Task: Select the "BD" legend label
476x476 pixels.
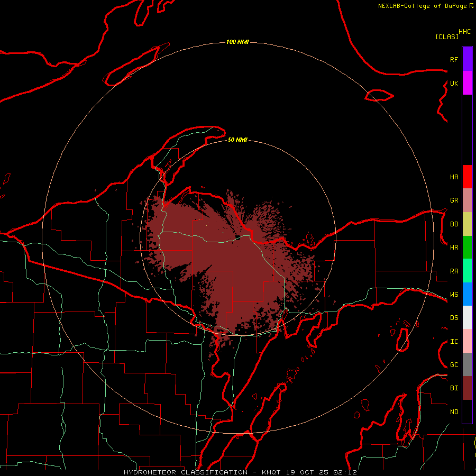Action: click(454, 224)
